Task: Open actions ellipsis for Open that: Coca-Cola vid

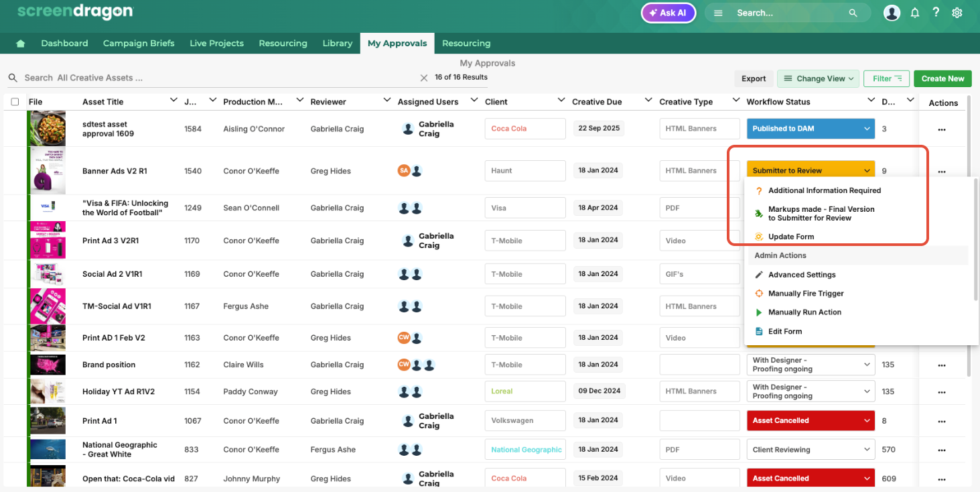Action: 942,479
